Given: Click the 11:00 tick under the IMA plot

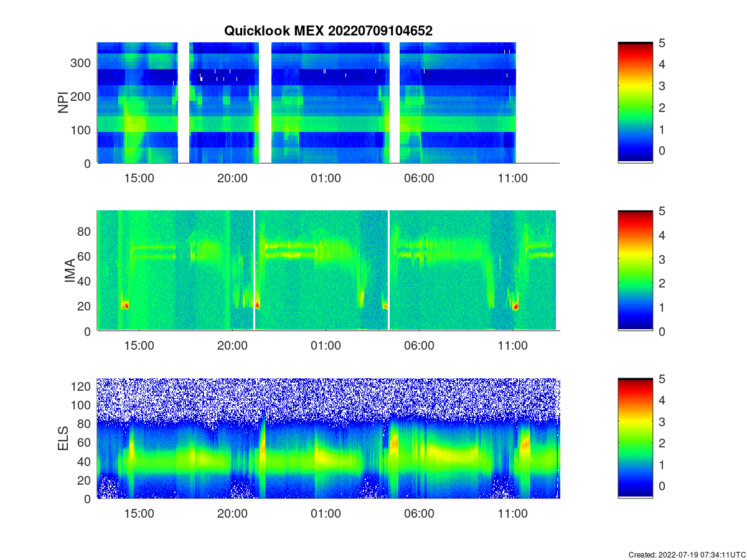Looking at the screenshot, I should [x=513, y=346].
